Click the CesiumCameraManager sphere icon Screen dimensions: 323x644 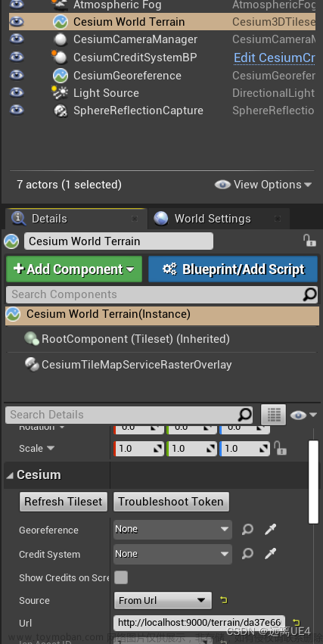click(61, 40)
